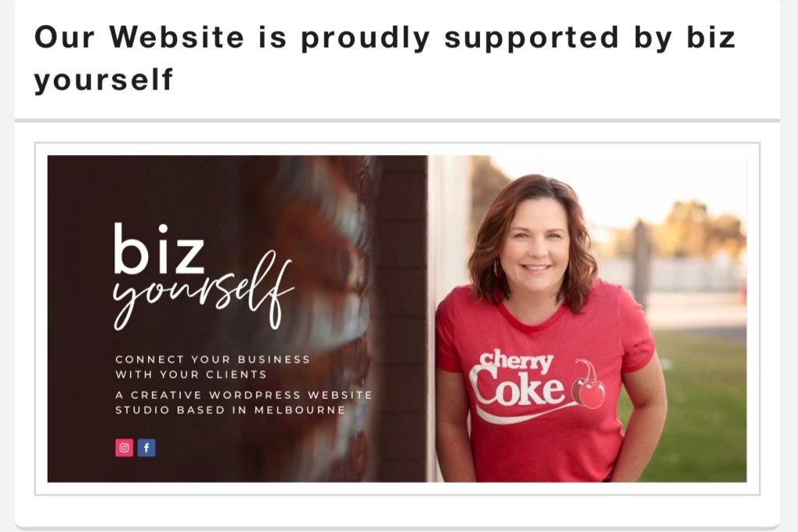Viewport: 798px width, 532px height.
Task: Click the word 'MELBOURNE' in the banner
Action: (299, 410)
